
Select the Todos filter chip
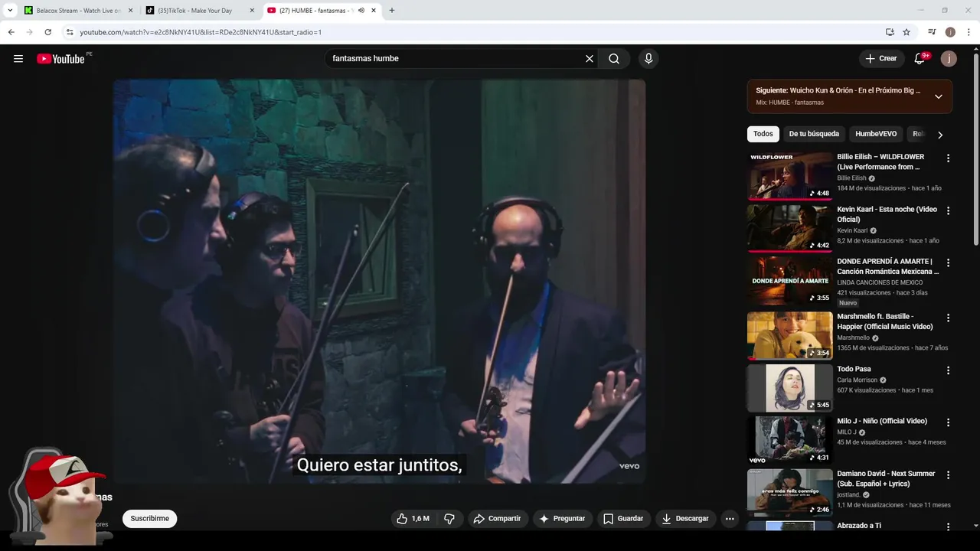(763, 134)
